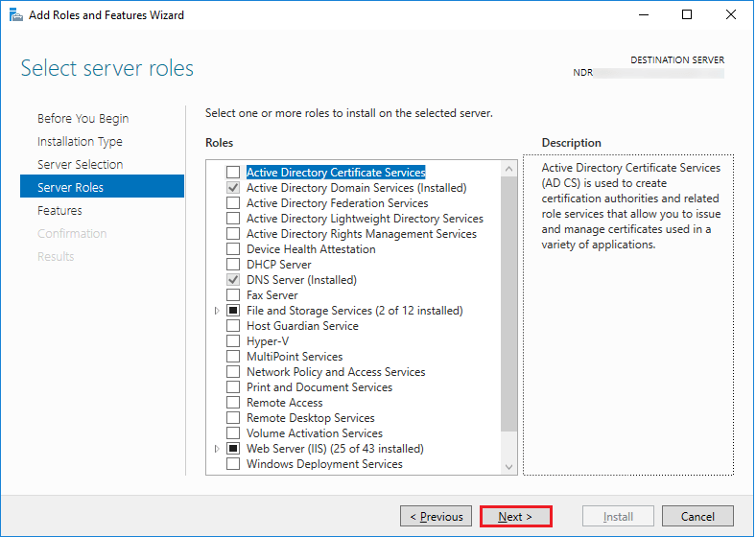Check Host Guardian Service checkbox

tap(233, 326)
